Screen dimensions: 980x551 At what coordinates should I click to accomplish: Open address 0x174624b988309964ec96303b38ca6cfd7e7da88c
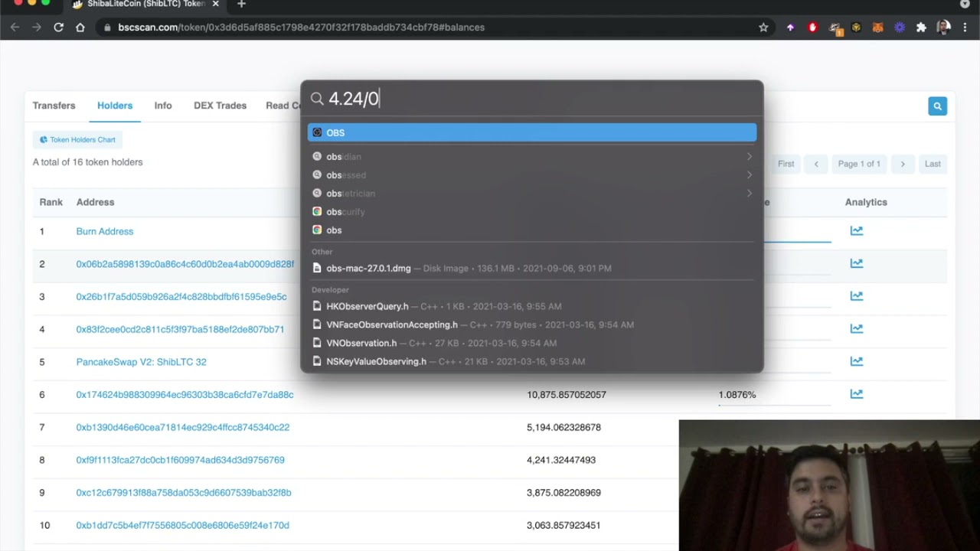point(185,395)
